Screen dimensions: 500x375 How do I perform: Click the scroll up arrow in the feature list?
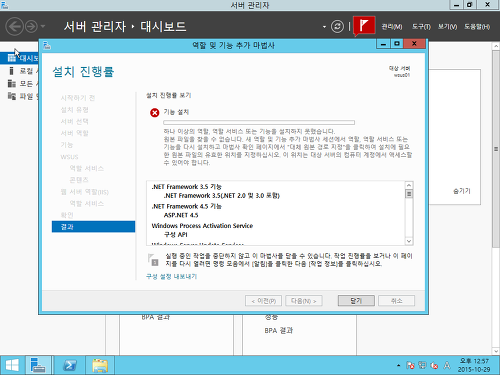[409, 185]
